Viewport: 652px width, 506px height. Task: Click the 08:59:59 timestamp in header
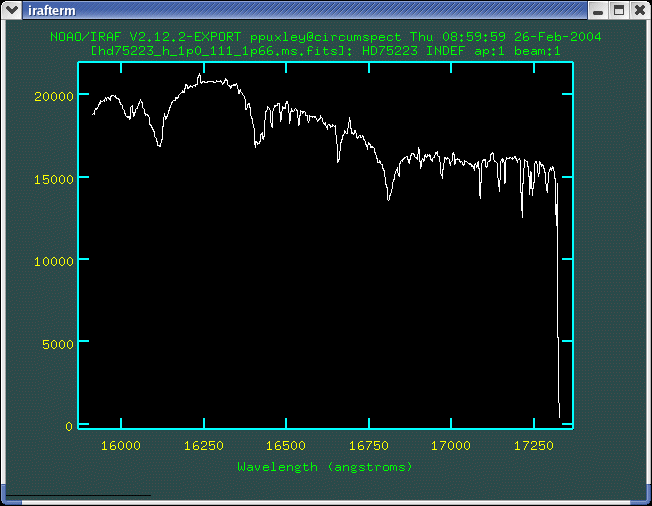pyautogui.click(x=474, y=37)
